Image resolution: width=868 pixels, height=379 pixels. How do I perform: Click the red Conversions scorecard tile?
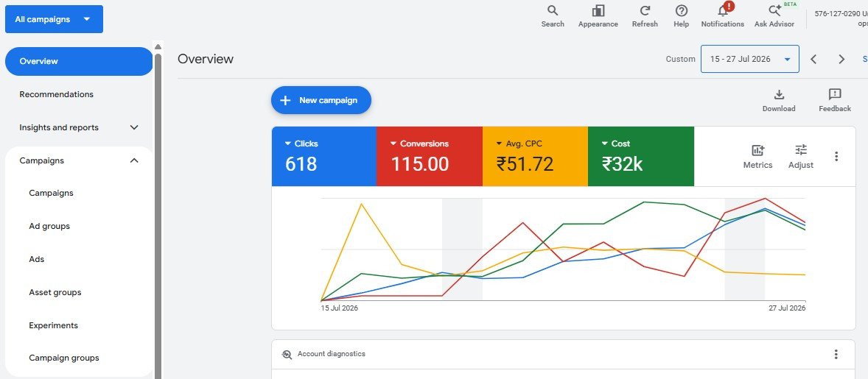(x=430, y=156)
